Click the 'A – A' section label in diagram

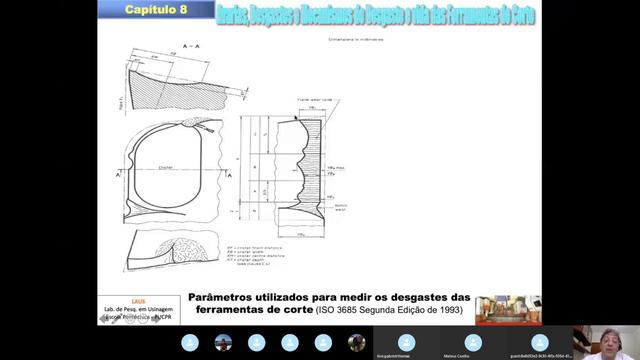[191, 46]
